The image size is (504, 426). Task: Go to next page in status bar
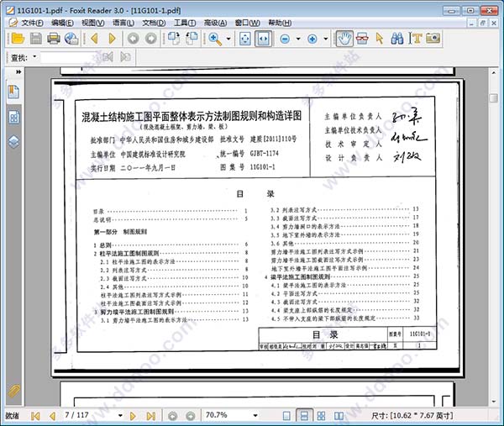tap(133, 416)
